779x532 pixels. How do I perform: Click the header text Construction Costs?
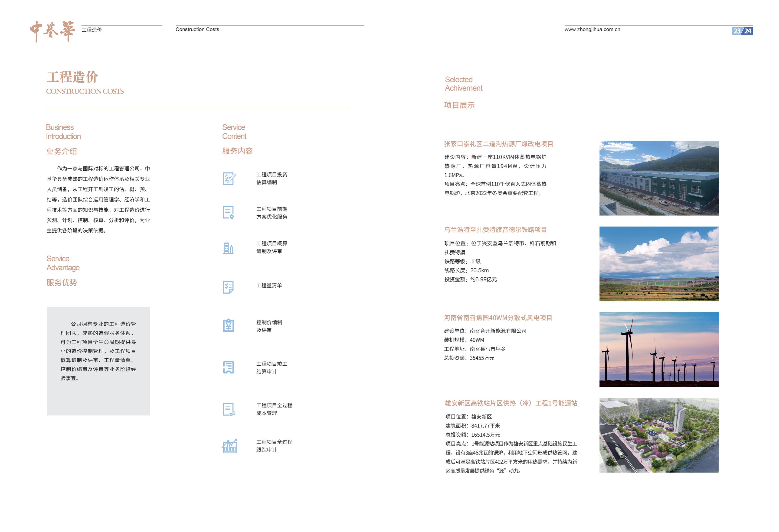click(197, 29)
